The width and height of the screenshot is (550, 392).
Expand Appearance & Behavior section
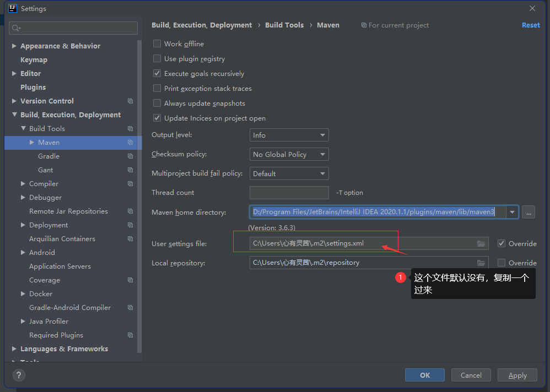tap(14, 46)
